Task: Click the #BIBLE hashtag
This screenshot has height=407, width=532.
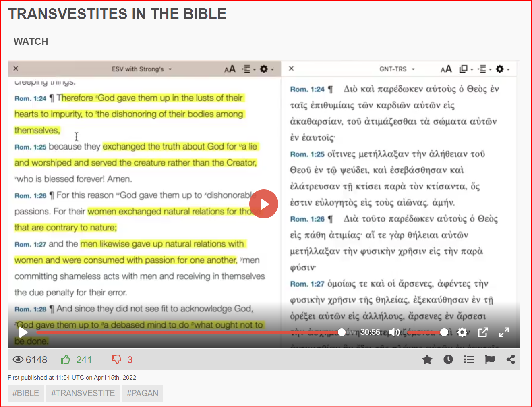Action: pyautogui.click(x=26, y=393)
